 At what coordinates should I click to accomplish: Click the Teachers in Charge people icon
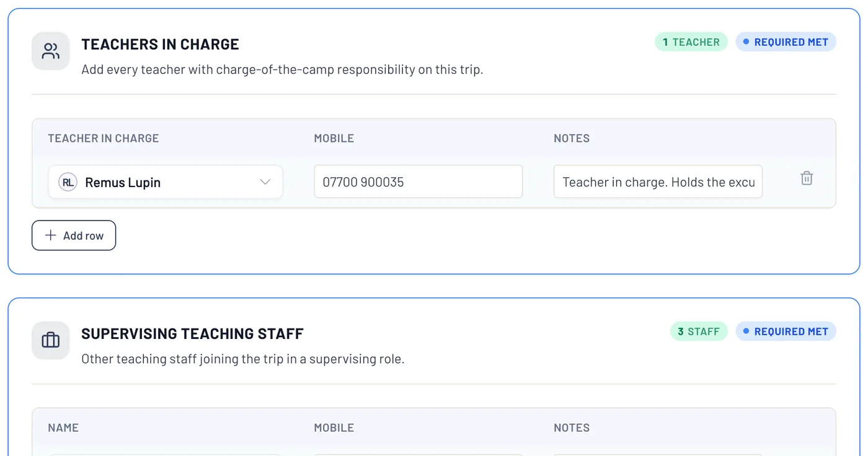(51, 51)
